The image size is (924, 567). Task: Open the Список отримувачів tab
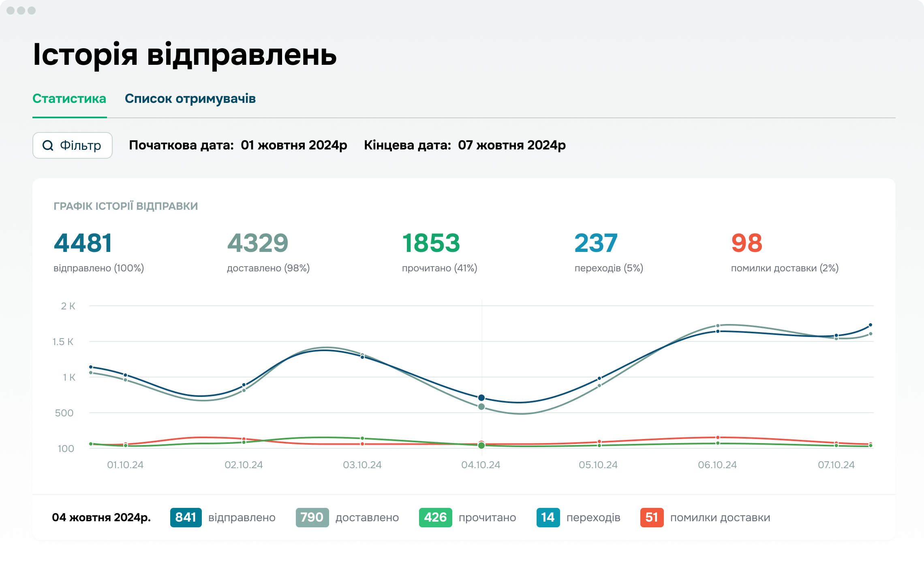pos(190,98)
